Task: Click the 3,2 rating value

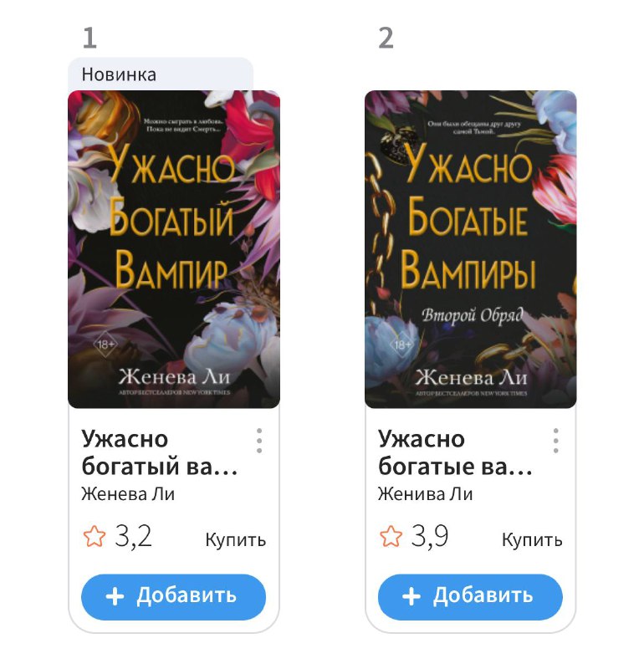Action: 133,536
